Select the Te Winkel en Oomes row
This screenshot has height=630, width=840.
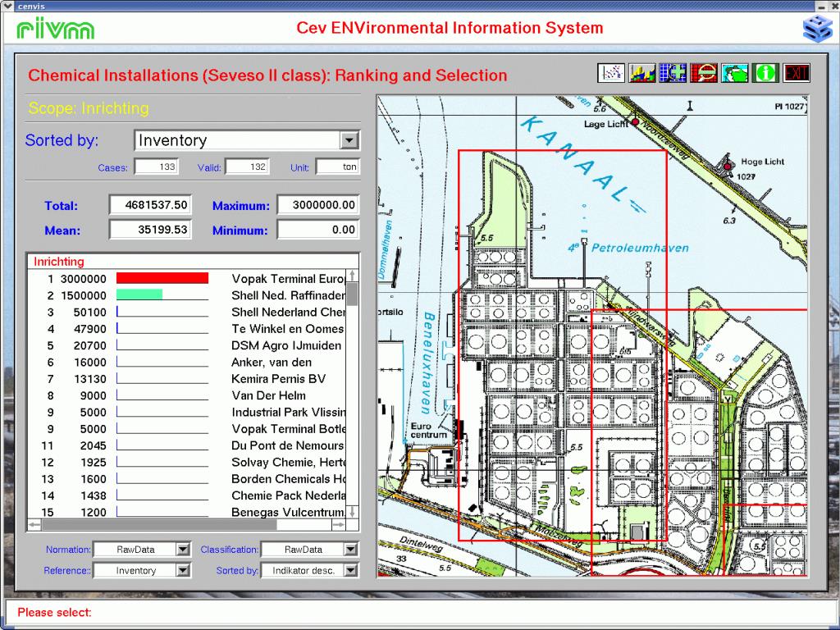coord(187,328)
